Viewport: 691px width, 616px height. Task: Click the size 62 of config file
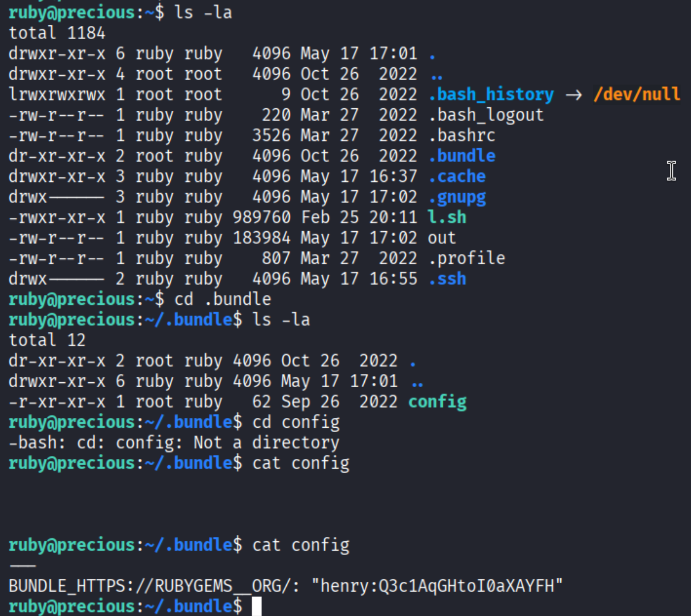(261, 402)
